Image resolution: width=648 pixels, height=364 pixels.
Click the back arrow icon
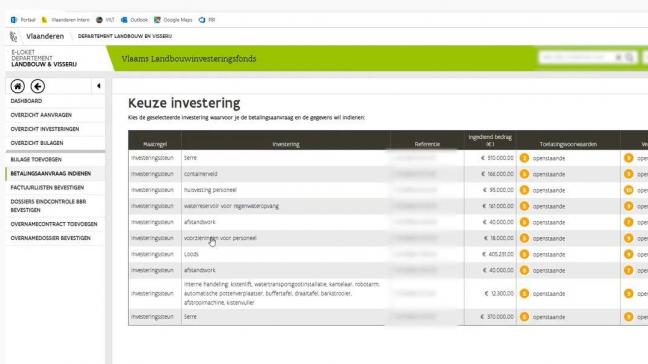tap(38, 86)
